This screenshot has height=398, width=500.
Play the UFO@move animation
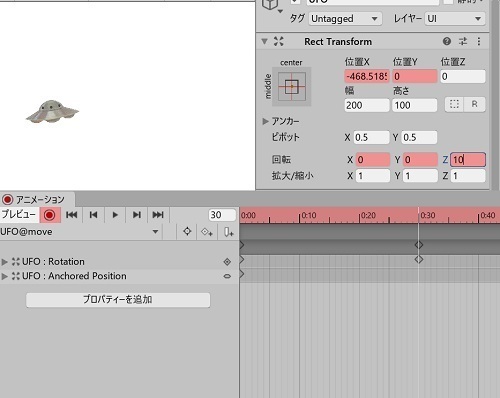click(x=115, y=215)
